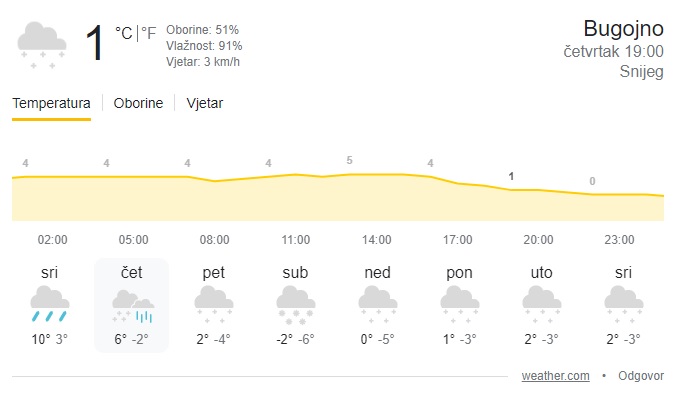Switch to the Oborine tab

click(138, 103)
